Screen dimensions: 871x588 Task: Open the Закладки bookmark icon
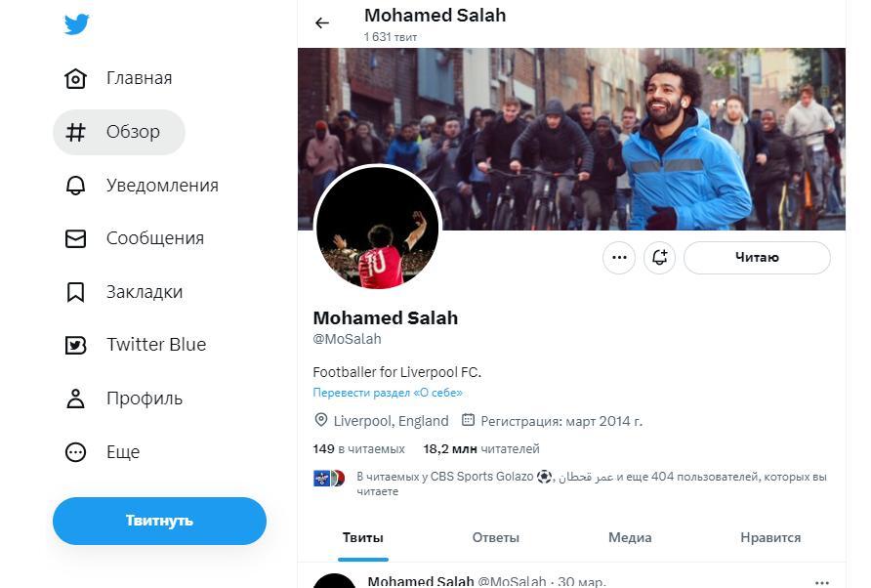tap(75, 292)
